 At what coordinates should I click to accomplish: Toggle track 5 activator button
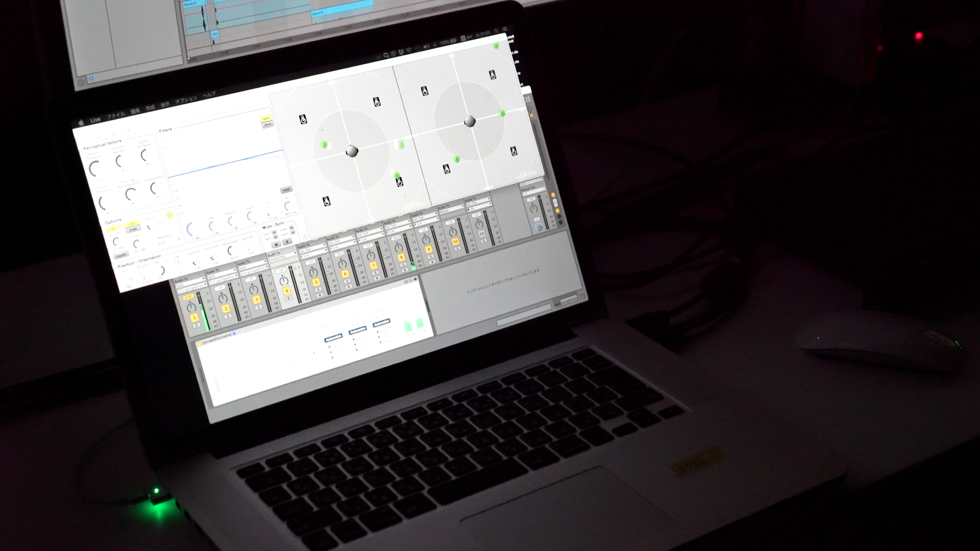[316, 282]
